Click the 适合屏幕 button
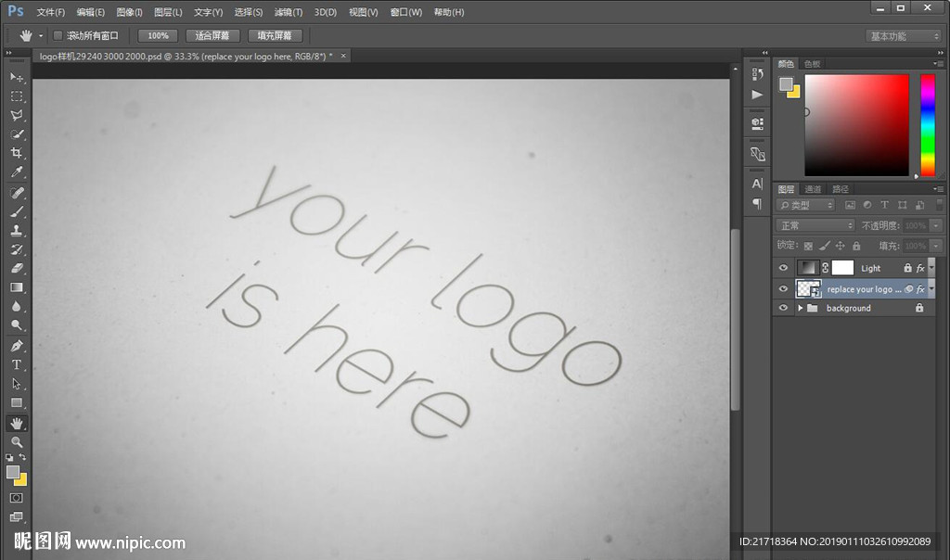The image size is (950, 560). point(212,35)
